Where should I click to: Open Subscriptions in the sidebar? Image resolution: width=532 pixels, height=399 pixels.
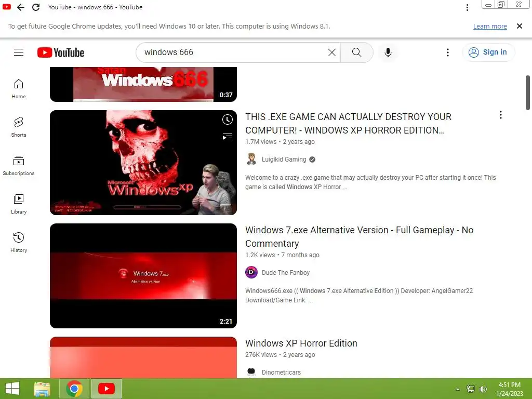19,166
